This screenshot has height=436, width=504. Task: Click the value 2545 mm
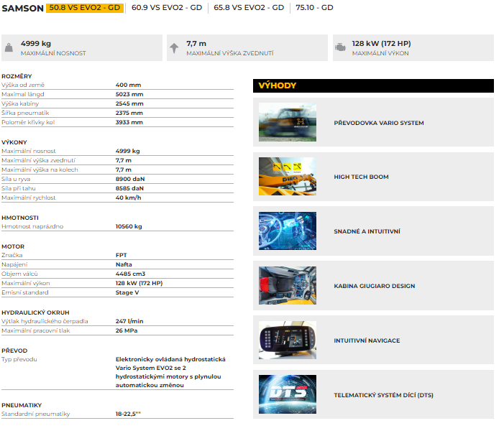coord(129,103)
